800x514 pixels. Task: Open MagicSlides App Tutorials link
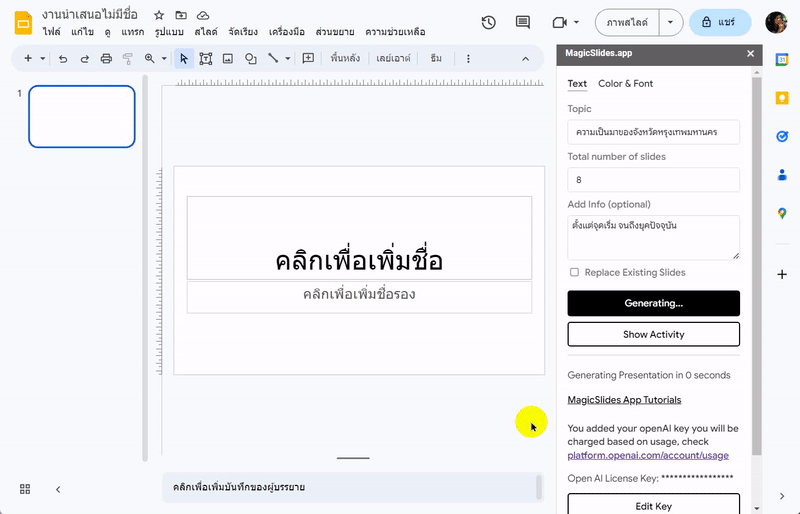[x=624, y=400]
